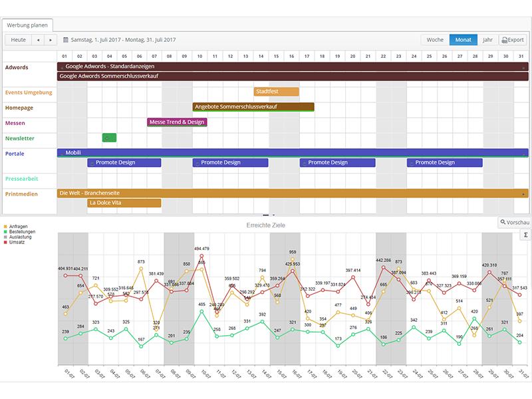Open the Stadtfest event
This screenshot has height=399, width=532.
pyautogui.click(x=276, y=92)
